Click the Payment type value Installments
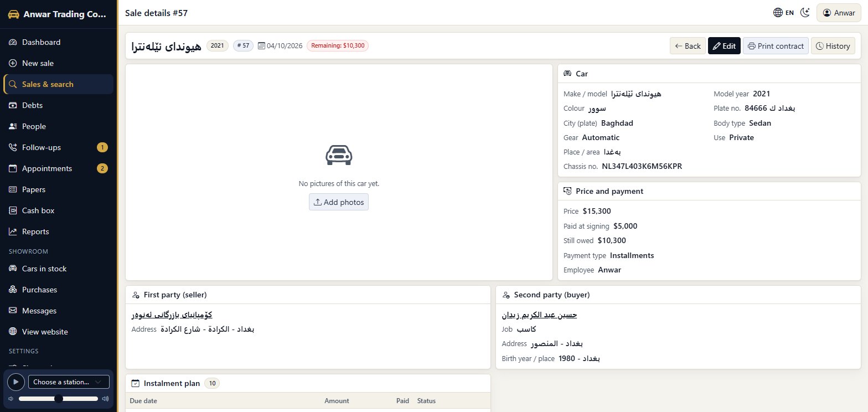The image size is (868, 412). click(x=632, y=255)
